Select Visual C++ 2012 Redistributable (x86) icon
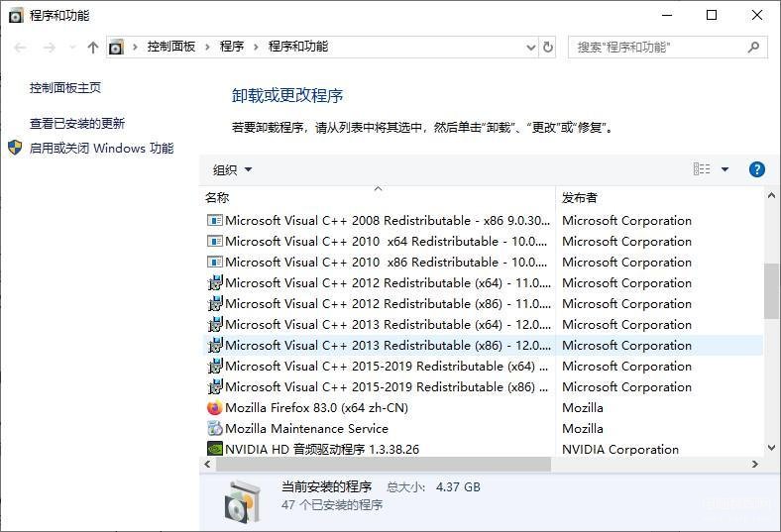 pyautogui.click(x=215, y=304)
